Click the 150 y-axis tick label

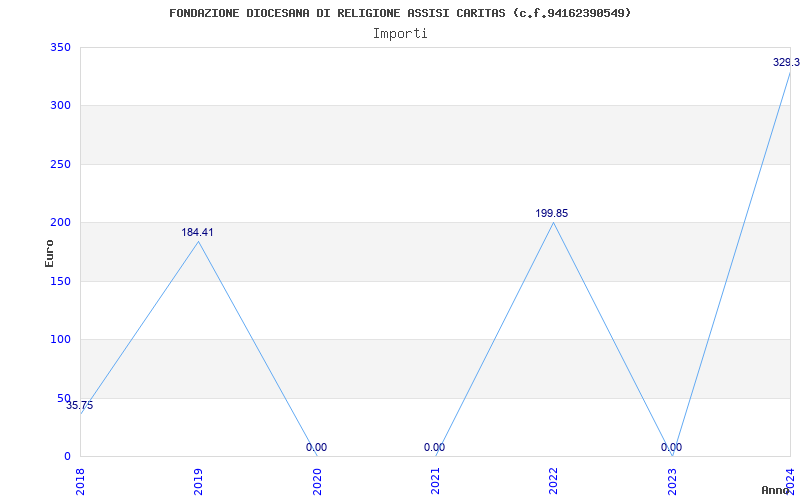60,281
